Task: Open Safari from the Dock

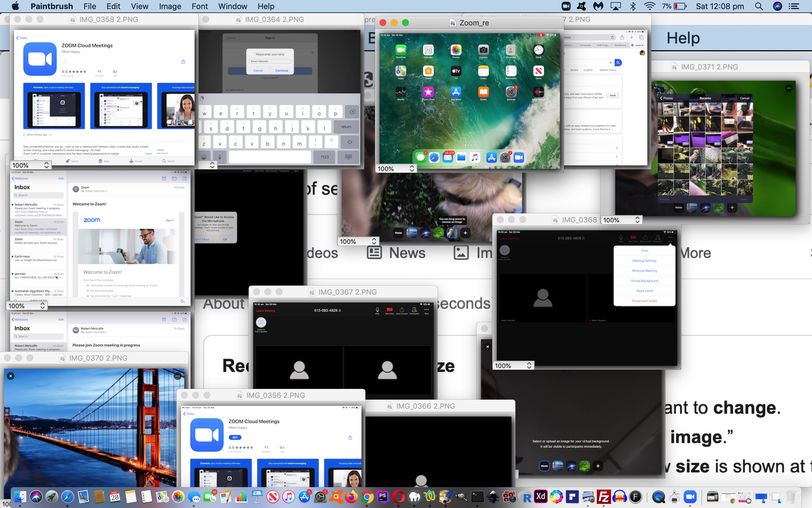Action: (67, 497)
